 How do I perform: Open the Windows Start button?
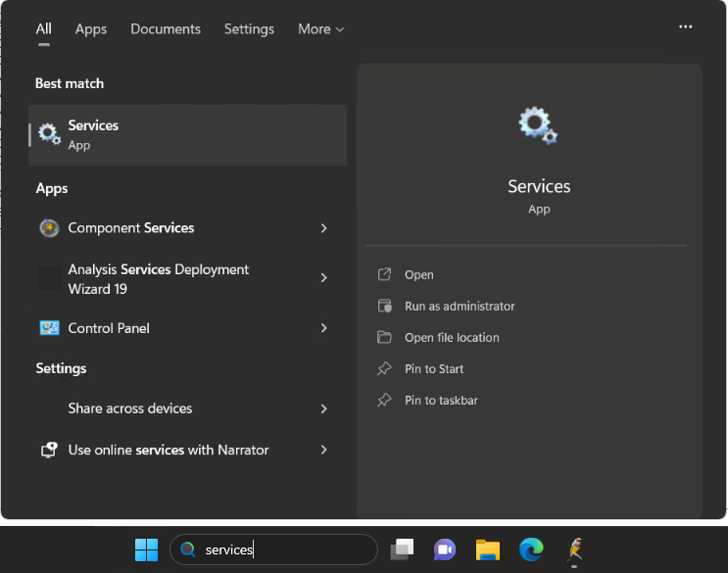pos(146,549)
